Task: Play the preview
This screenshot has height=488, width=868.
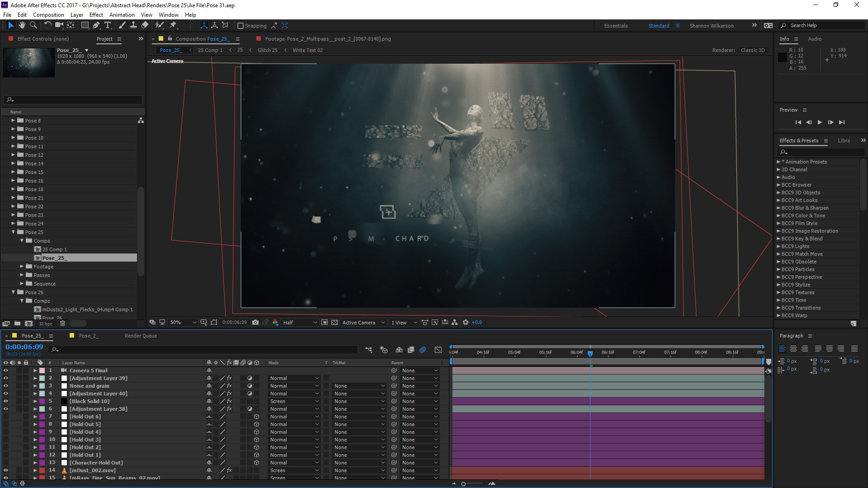Action: coord(820,122)
